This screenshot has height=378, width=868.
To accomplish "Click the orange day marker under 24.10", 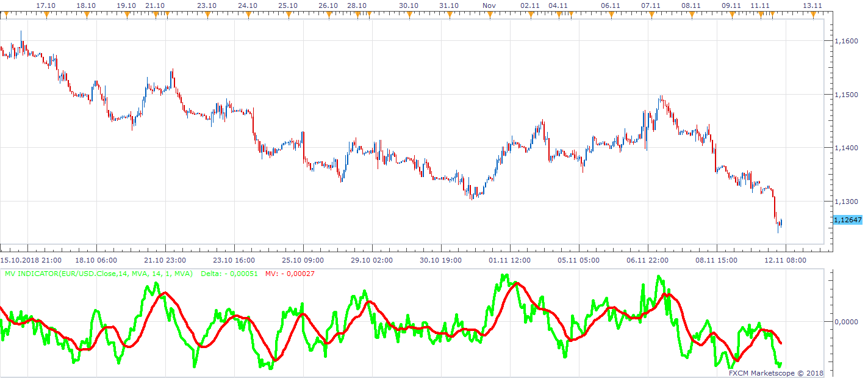I will 248,15.
